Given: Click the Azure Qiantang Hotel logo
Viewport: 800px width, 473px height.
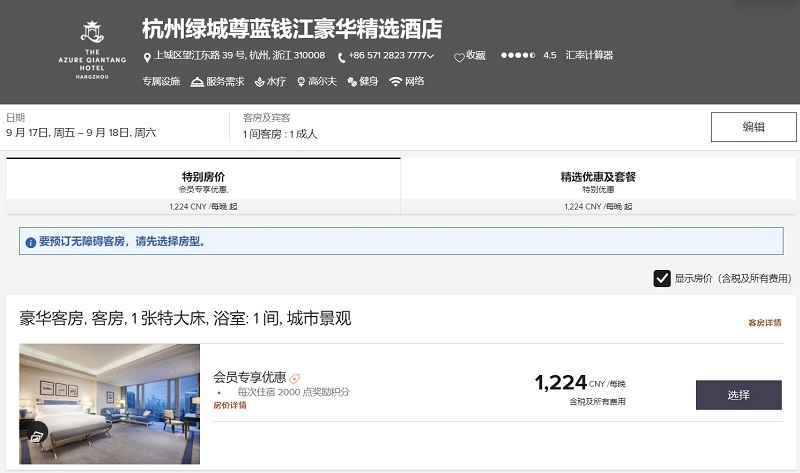Looking at the screenshot, I should (x=92, y=50).
